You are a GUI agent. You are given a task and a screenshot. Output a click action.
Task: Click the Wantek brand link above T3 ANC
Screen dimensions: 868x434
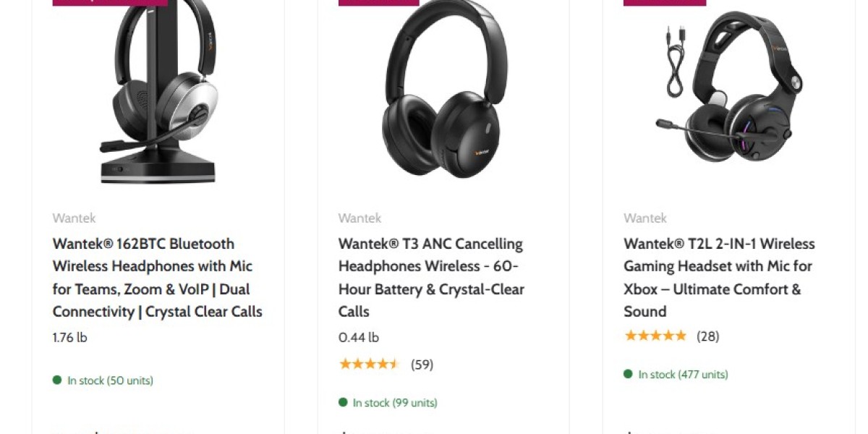pyautogui.click(x=359, y=218)
